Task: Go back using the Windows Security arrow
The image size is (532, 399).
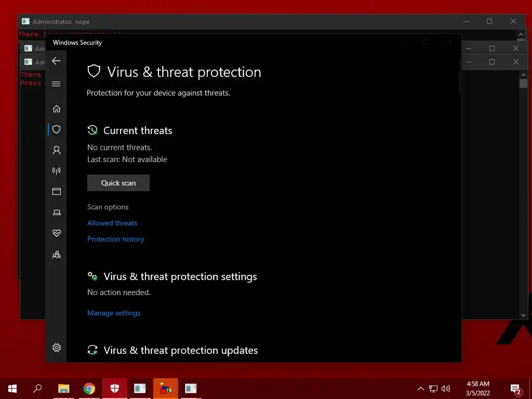Action: (56, 61)
